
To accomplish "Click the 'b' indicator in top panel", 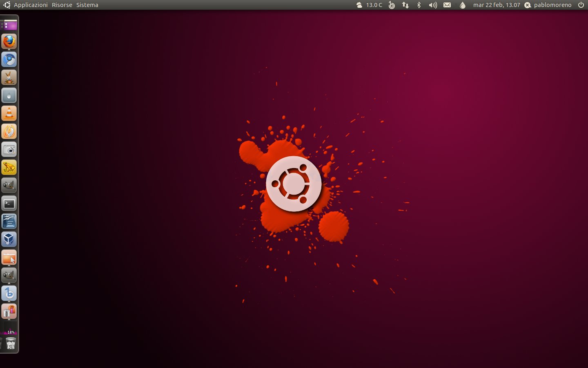I will tap(392, 5).
